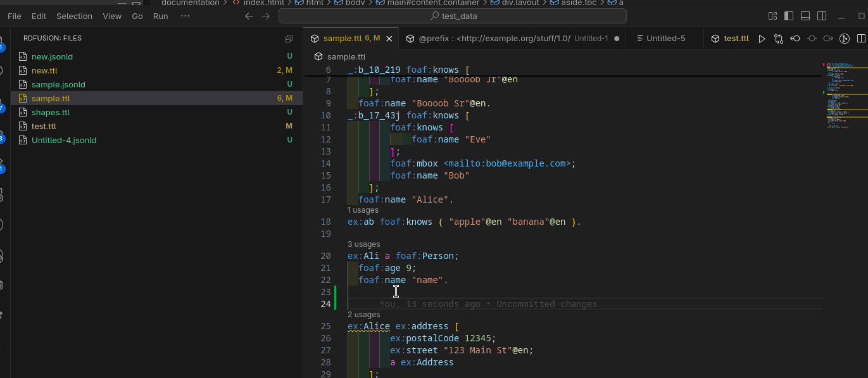Viewport: 868px width, 378px height.
Task: Toggle the secondary side bar visibility
Action: click(x=822, y=16)
